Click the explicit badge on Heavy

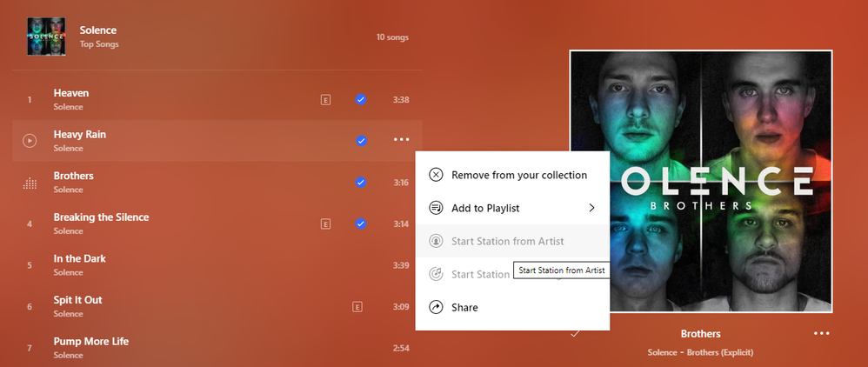pyautogui.click(x=325, y=100)
